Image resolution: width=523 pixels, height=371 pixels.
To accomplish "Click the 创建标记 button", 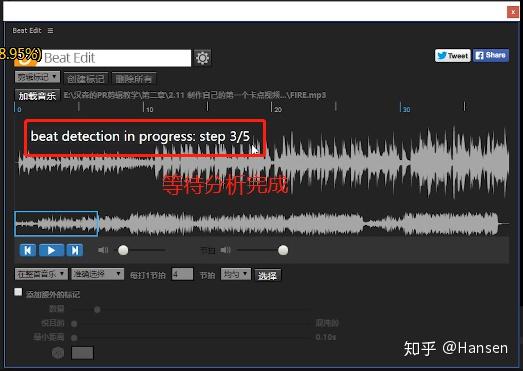I will point(86,79).
